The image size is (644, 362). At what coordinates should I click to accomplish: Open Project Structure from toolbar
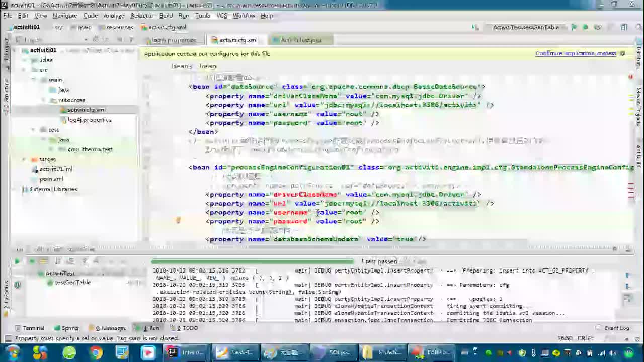(624, 27)
